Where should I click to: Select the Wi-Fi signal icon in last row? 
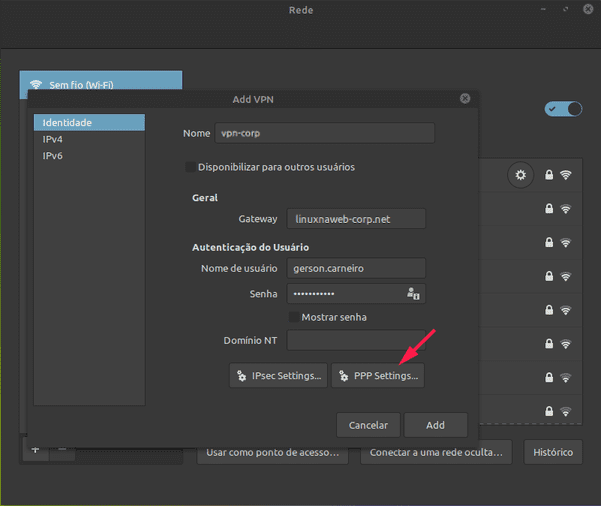[565, 411]
